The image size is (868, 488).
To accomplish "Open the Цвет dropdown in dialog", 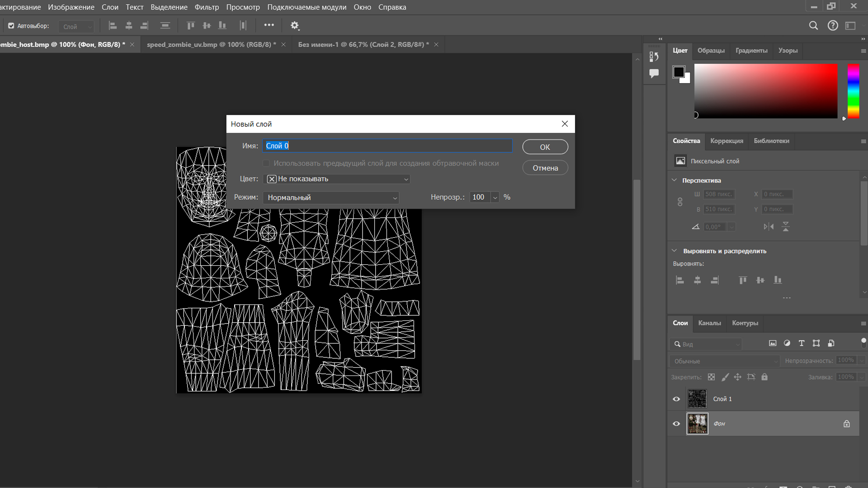I will pyautogui.click(x=337, y=179).
